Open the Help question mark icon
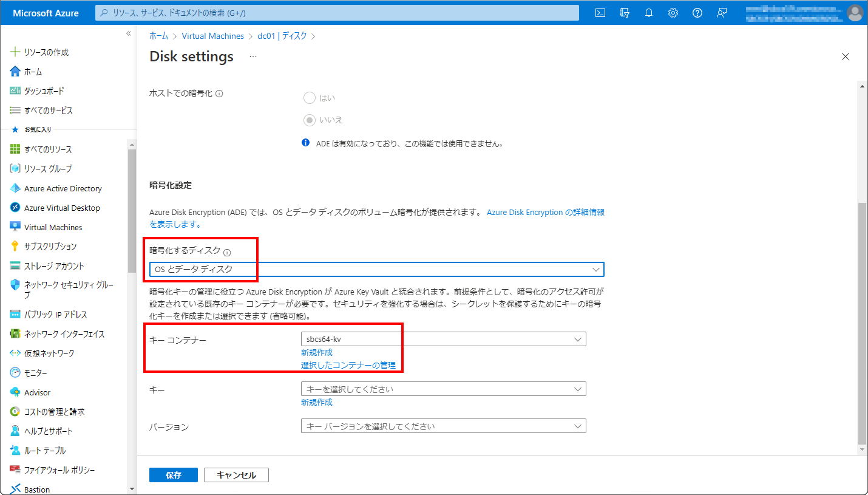868x495 pixels. tap(697, 13)
